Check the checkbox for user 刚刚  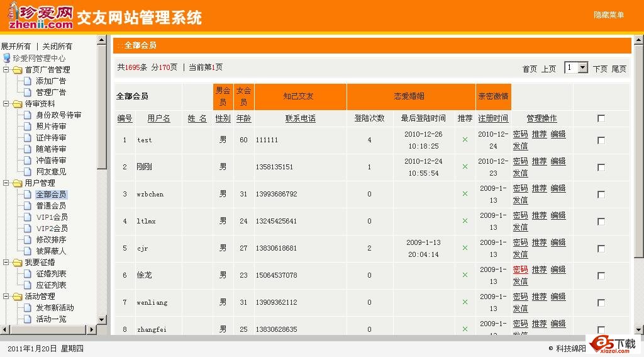click(x=601, y=167)
